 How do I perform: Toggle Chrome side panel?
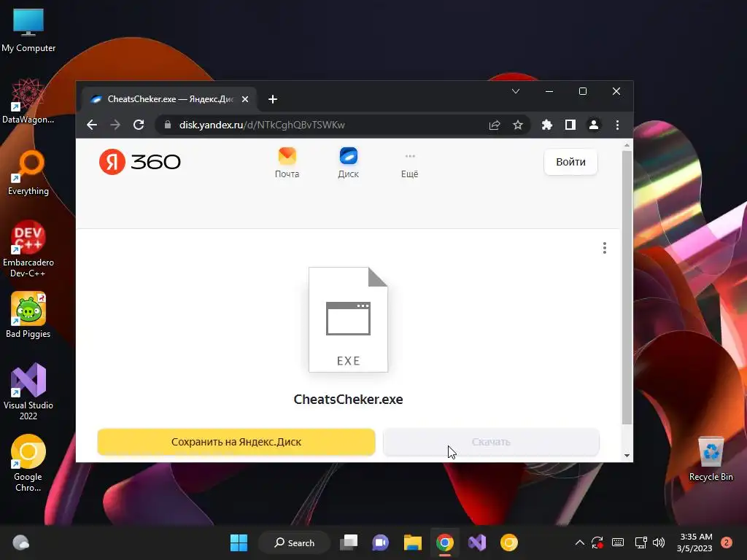tap(570, 125)
